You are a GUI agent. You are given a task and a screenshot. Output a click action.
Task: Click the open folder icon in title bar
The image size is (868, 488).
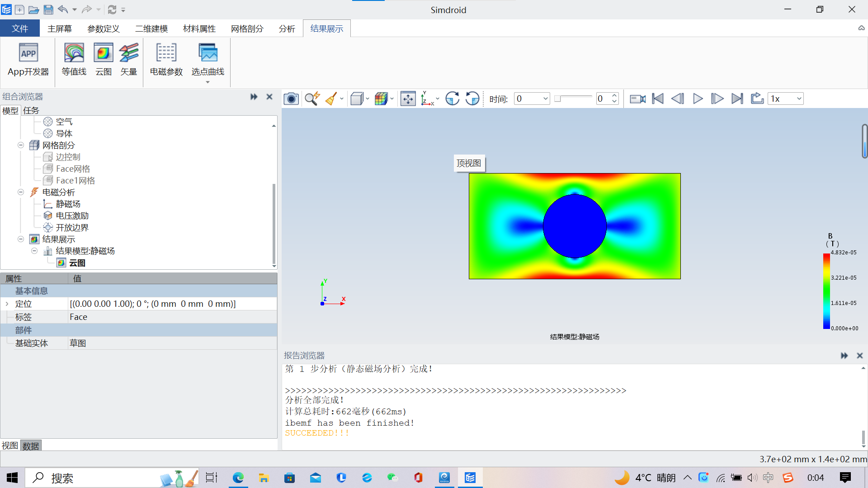tap(34, 9)
